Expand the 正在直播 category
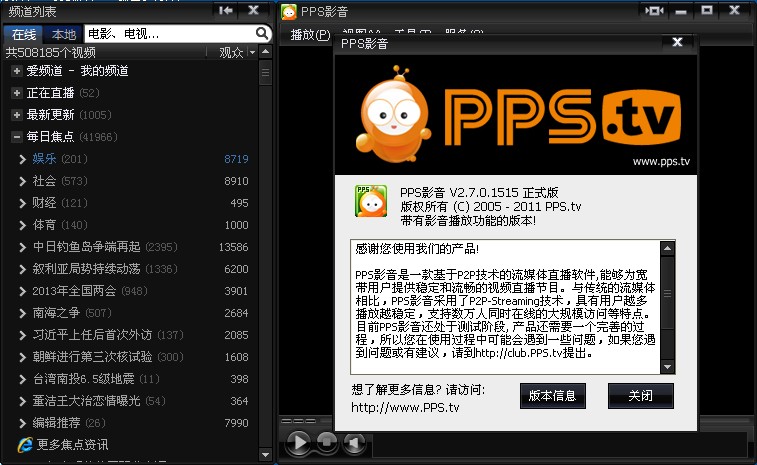757x465 pixels. pos(17,93)
